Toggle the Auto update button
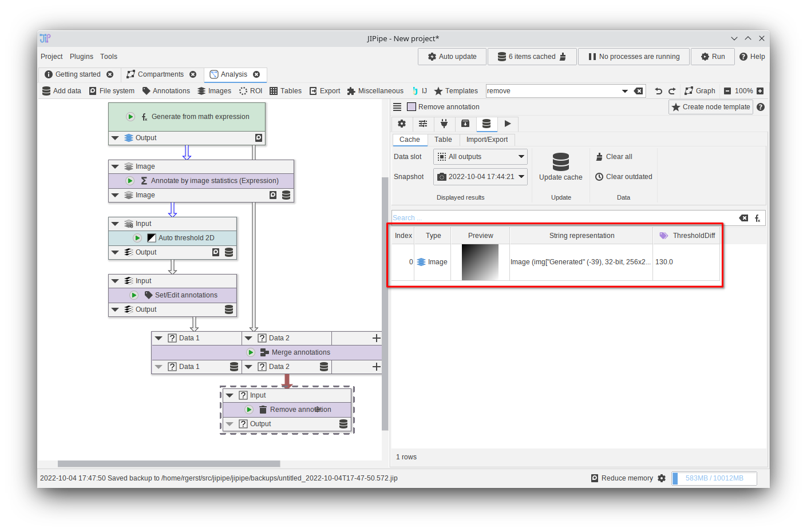This screenshot has height=532, width=807. click(x=452, y=57)
